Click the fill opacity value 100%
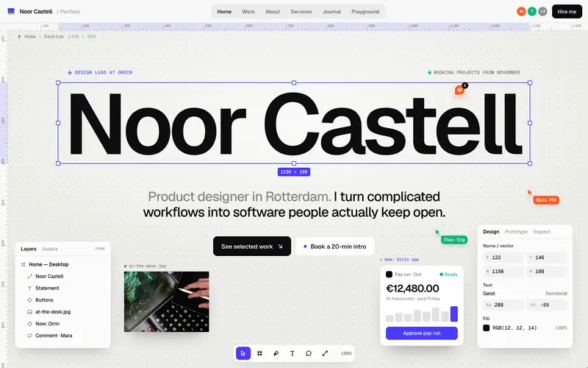Viewport: 588px width, 368px height. [x=561, y=328]
